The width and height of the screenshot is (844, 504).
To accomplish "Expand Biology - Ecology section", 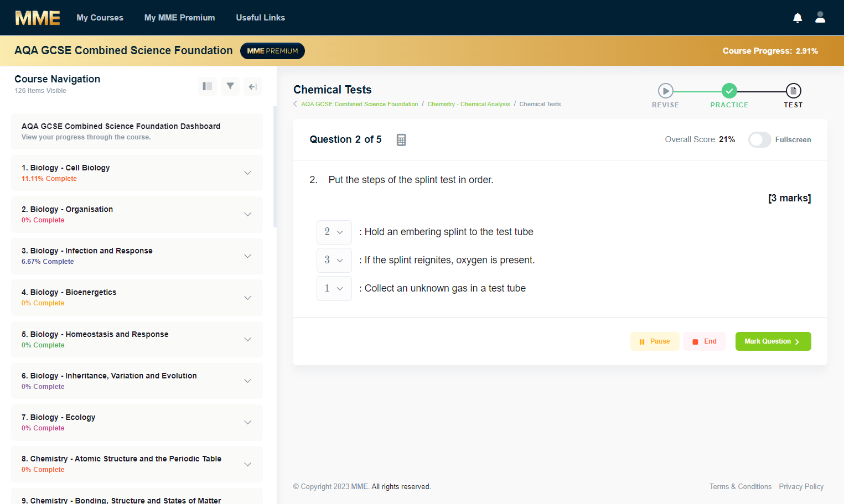I will coord(137,422).
